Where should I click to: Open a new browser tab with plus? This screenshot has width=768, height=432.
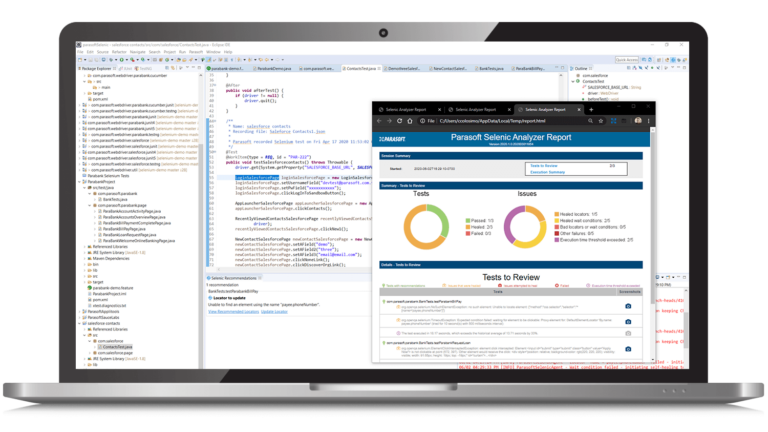click(x=591, y=110)
